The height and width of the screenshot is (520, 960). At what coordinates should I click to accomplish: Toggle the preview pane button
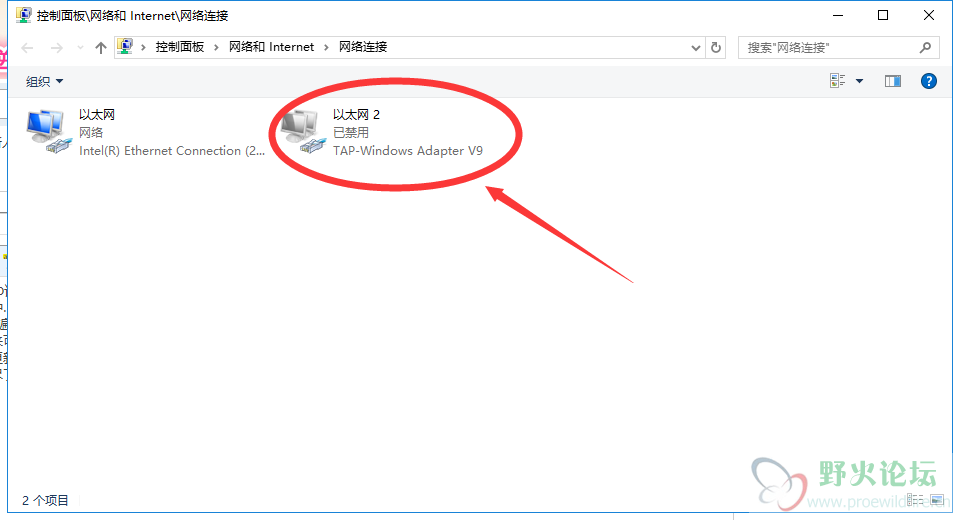click(893, 81)
